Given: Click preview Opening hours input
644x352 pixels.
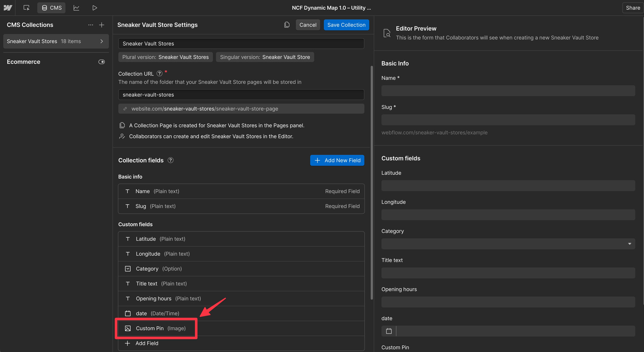Looking at the screenshot, I should coord(508,302).
